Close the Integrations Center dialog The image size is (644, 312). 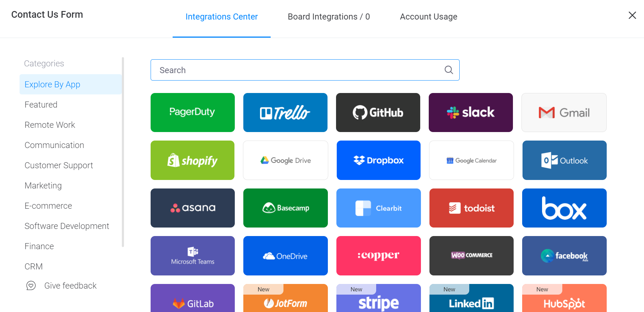632,15
